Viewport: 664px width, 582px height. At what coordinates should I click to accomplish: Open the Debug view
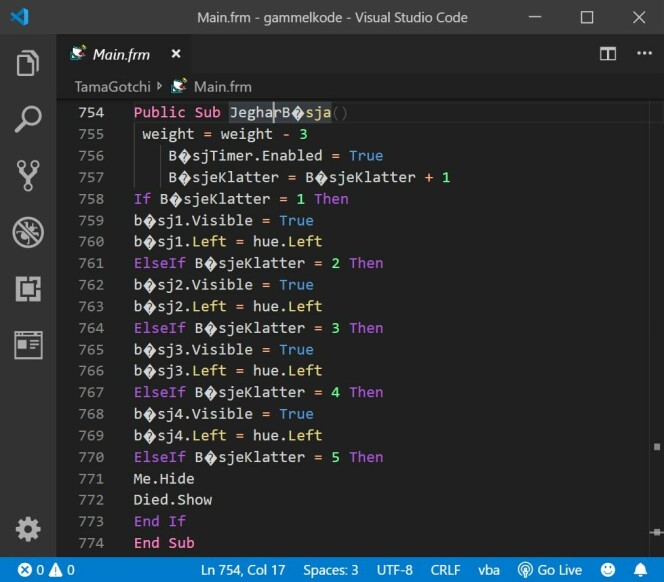click(28, 232)
